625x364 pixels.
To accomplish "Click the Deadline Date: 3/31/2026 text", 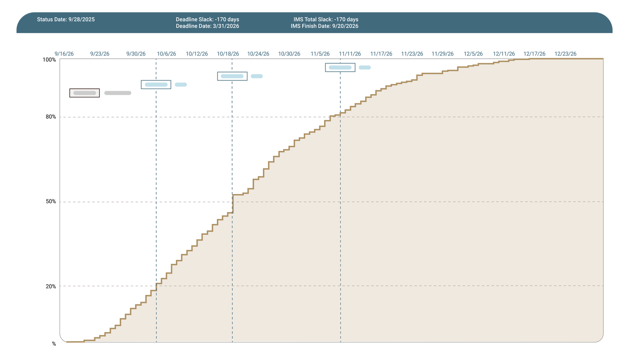I will tap(207, 26).
